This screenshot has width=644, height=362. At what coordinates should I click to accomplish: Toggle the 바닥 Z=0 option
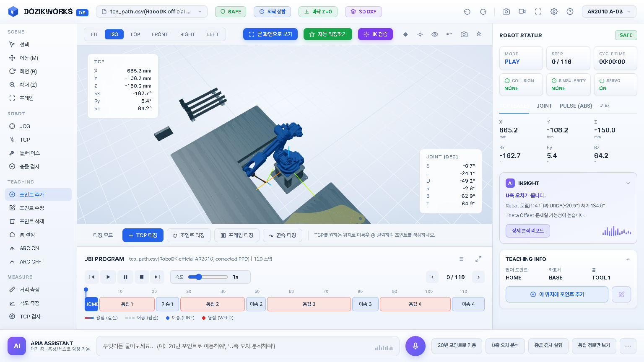(x=318, y=12)
